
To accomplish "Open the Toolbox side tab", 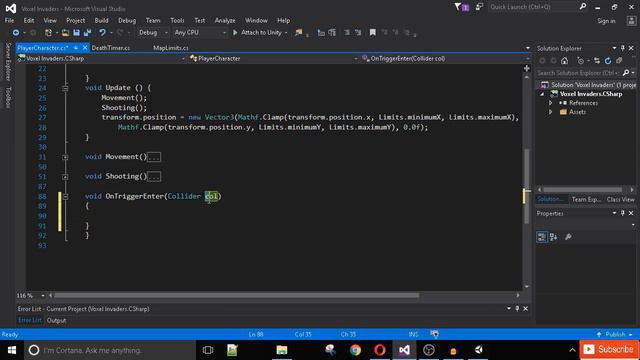I will click(x=7, y=97).
